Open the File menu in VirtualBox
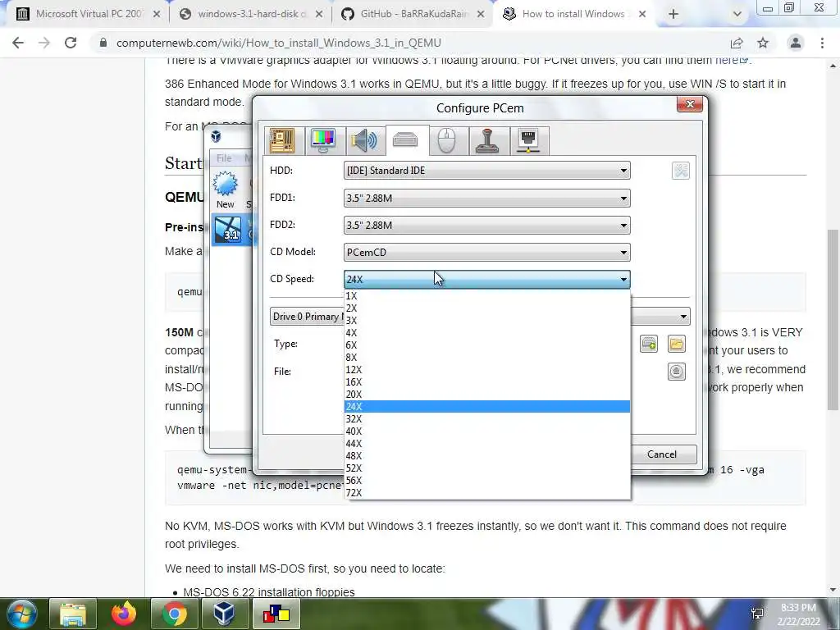The image size is (840, 630). pyautogui.click(x=224, y=158)
